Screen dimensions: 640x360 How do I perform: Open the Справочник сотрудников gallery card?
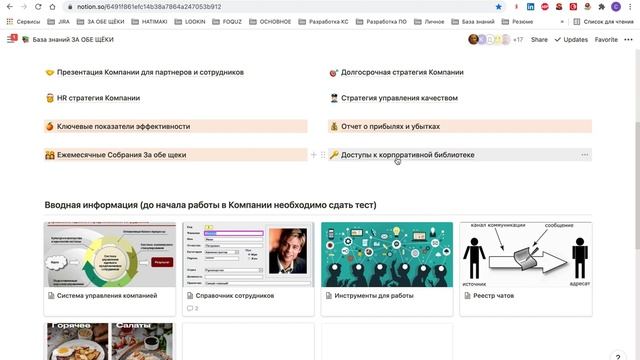[249, 269]
